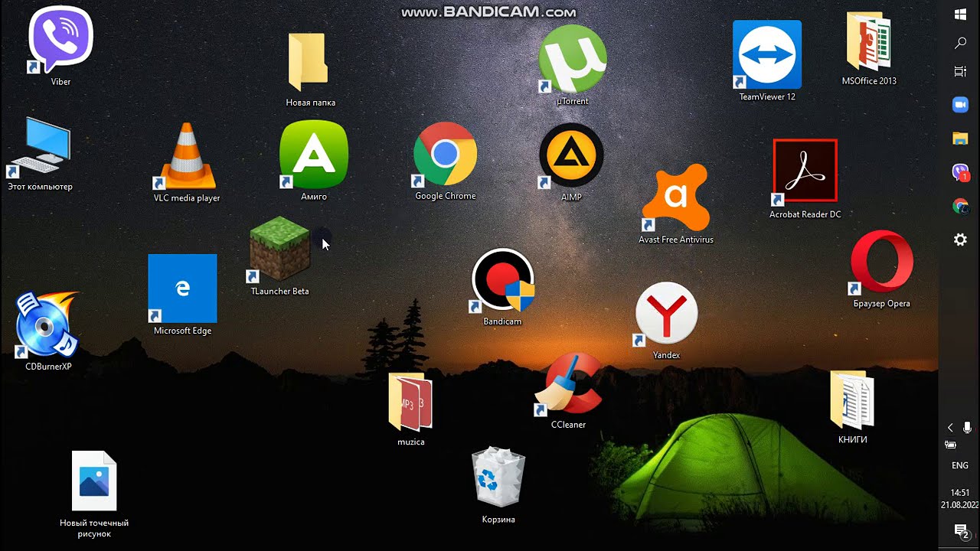Image resolution: width=980 pixels, height=551 pixels.
Task: Switch to Chrome in the taskbar
Action: pos(960,206)
